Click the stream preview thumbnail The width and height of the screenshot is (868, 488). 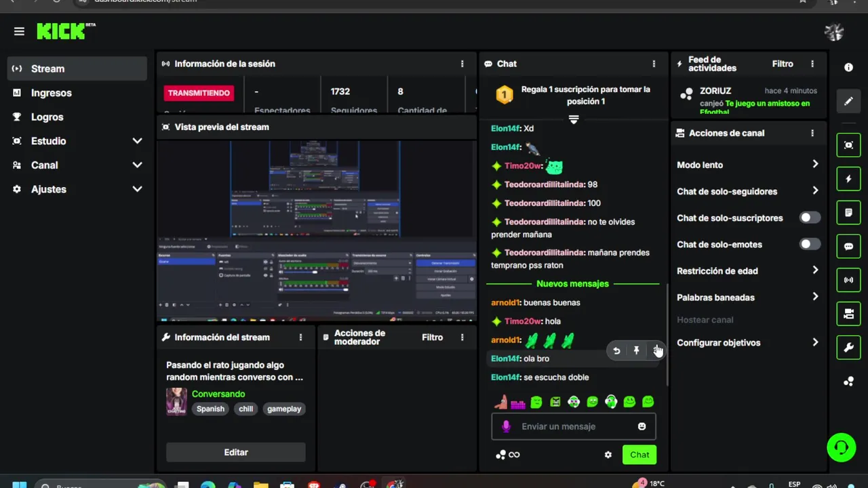[317, 231]
